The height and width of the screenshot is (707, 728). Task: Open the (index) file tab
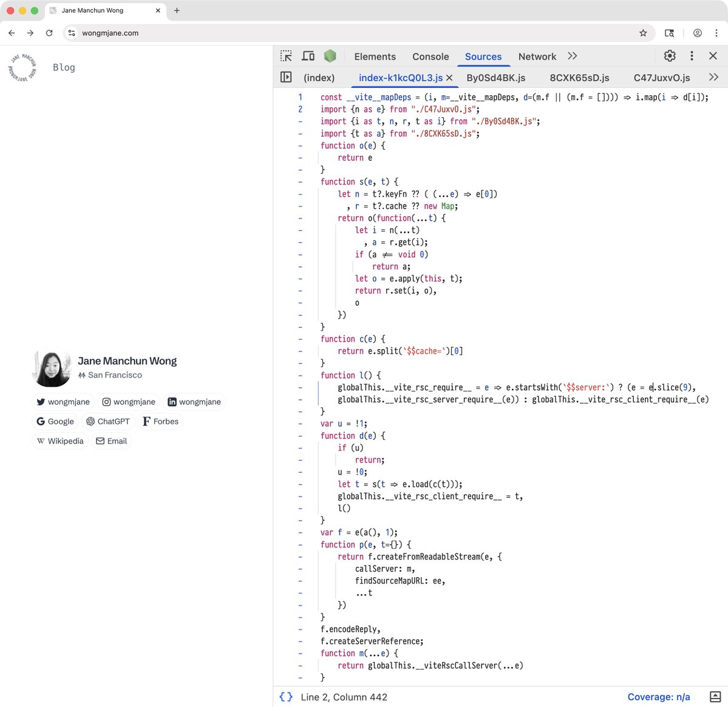point(319,78)
